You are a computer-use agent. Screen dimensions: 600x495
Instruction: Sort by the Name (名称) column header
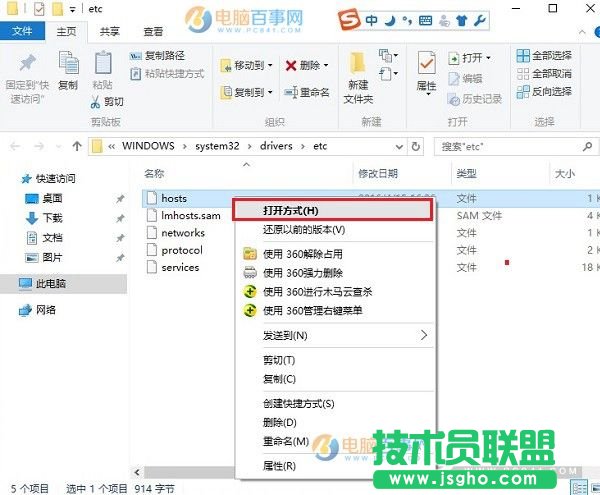click(x=154, y=174)
